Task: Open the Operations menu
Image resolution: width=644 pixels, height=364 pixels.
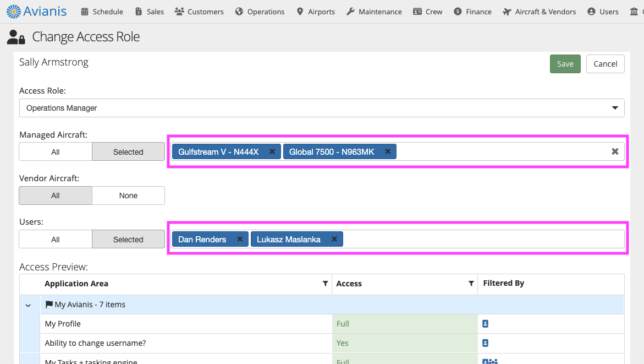Action: click(x=260, y=12)
